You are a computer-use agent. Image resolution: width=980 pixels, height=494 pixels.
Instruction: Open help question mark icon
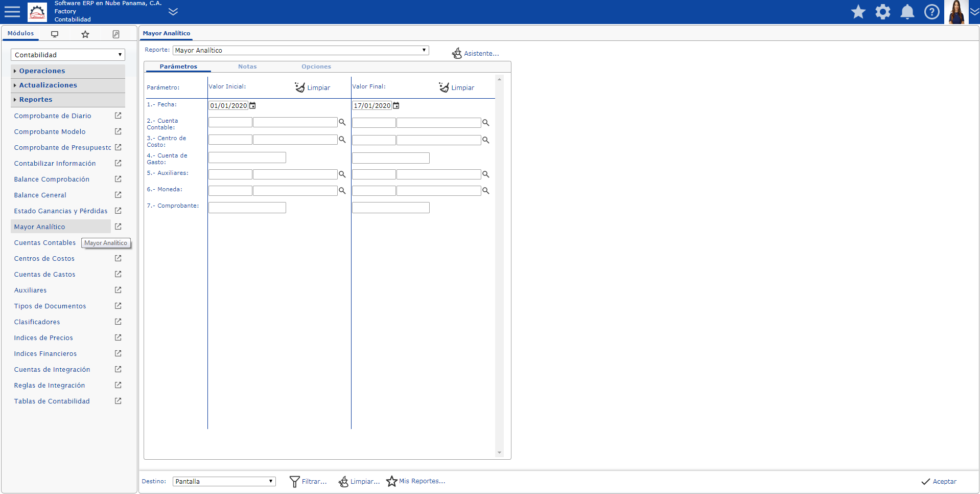(x=932, y=12)
